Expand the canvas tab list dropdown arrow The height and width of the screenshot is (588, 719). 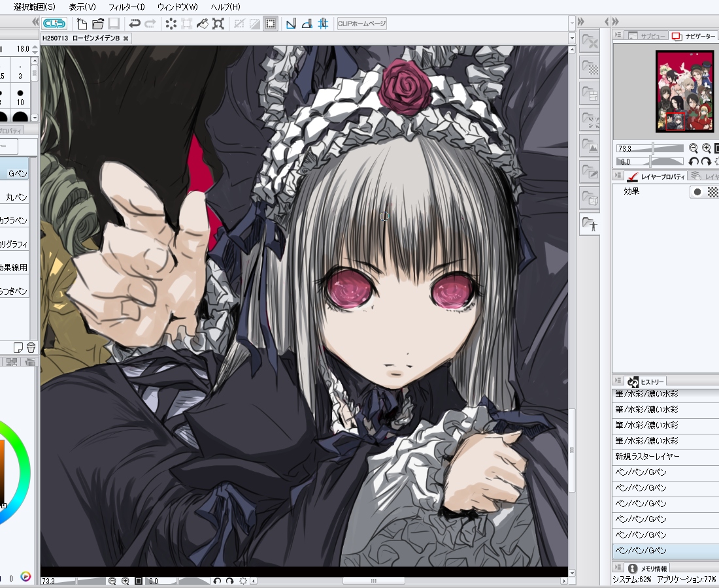(x=572, y=38)
